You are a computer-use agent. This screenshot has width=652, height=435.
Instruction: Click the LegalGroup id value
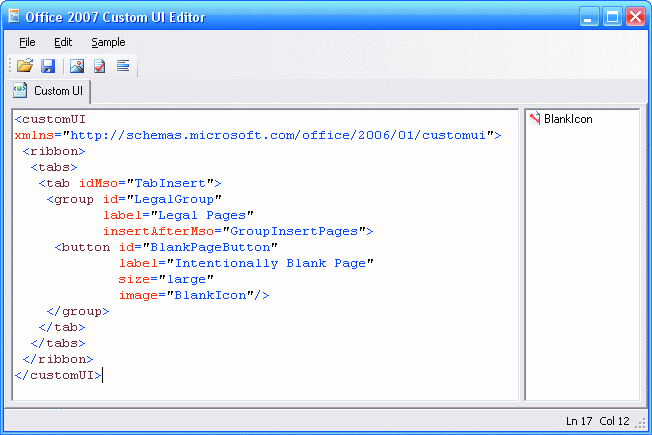pos(174,199)
